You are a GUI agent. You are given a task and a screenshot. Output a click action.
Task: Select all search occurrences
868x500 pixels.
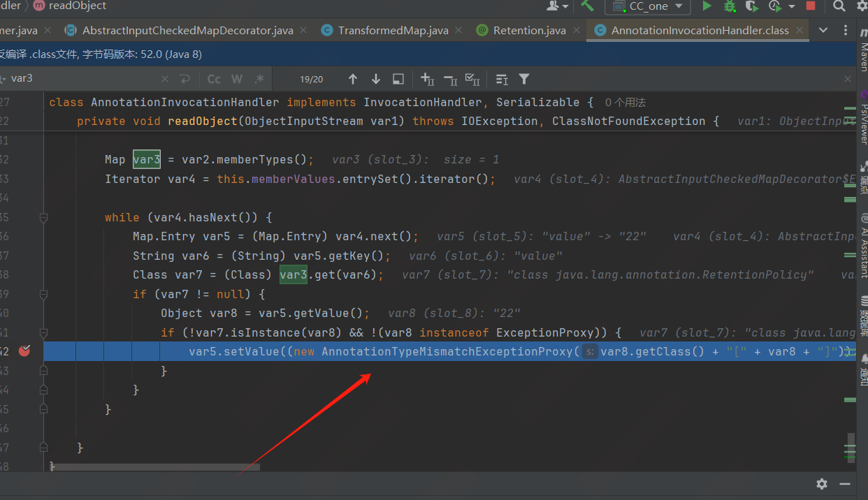tap(472, 79)
